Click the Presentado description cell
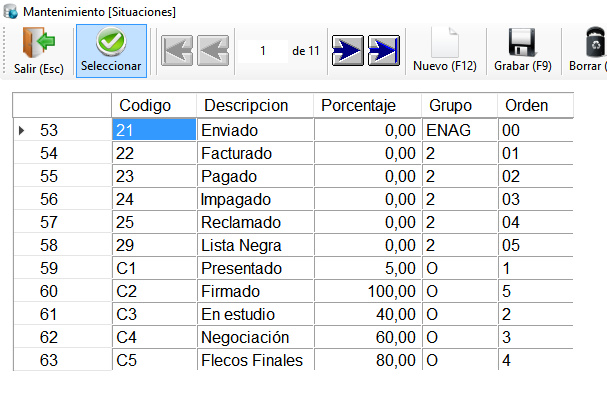This screenshot has height=413, width=607. 255,268
